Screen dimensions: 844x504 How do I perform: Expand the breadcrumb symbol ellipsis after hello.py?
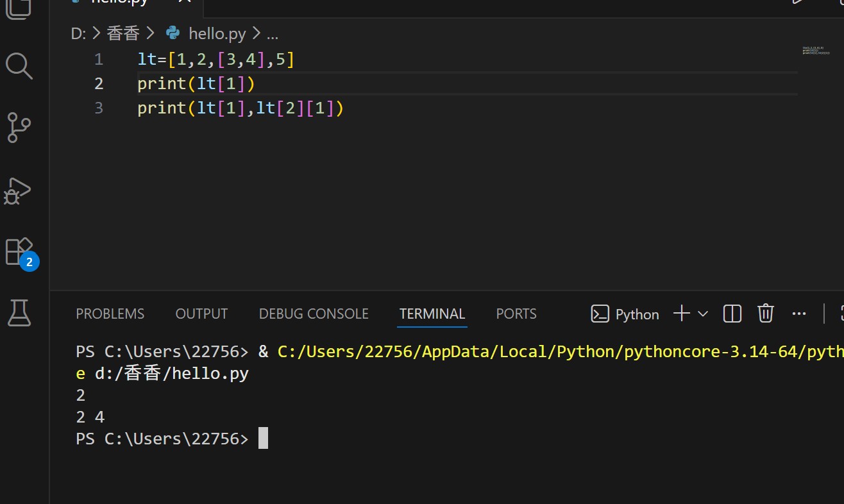(272, 33)
